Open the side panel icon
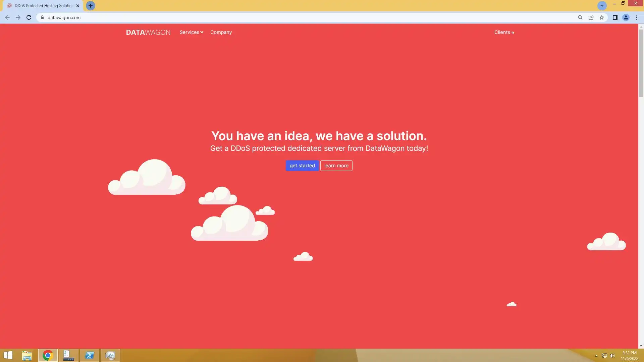Screen dimensions: 644x362 [x=615, y=17]
